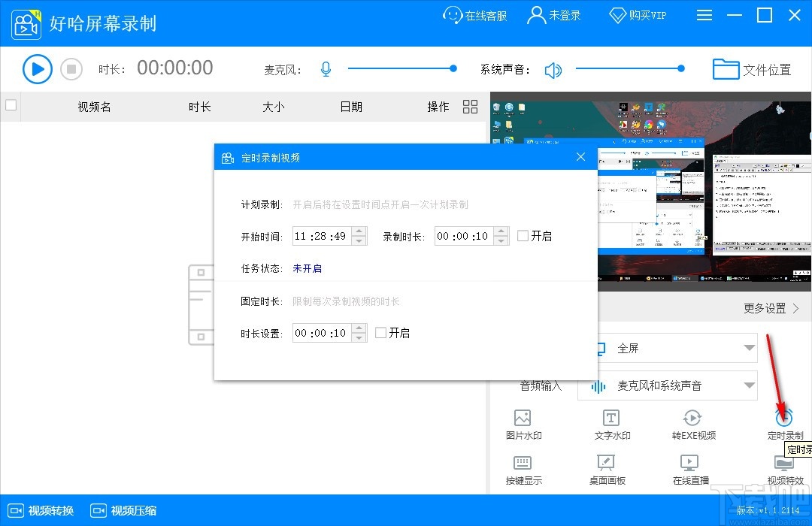The width and height of the screenshot is (812, 526).
Task: Open the 视频特效 video effects tool
Action: point(784,471)
